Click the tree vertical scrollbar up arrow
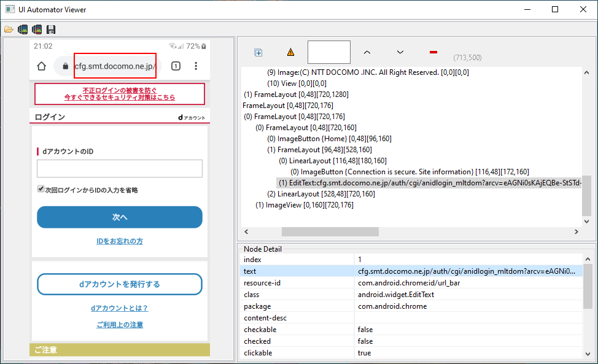 pos(586,72)
